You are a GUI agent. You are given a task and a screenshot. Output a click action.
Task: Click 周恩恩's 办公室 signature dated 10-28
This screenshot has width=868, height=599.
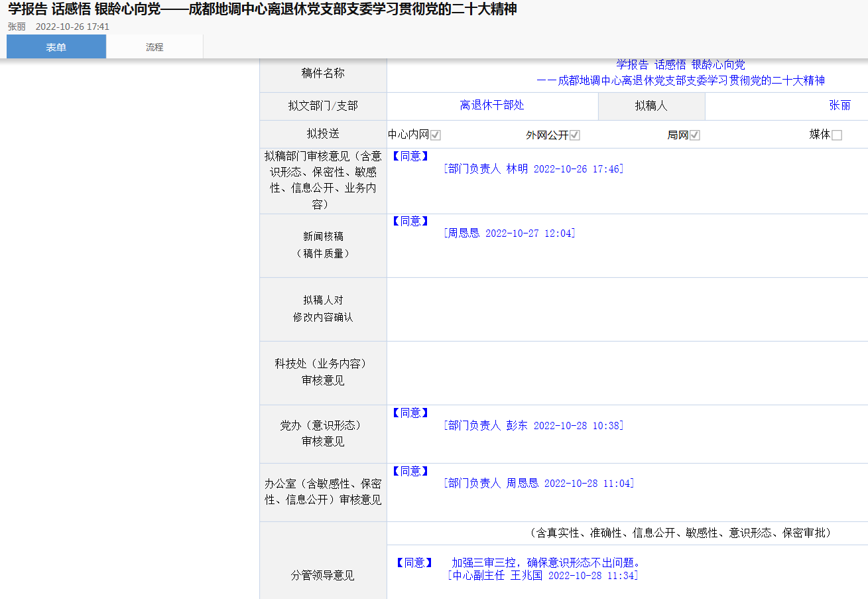(538, 484)
